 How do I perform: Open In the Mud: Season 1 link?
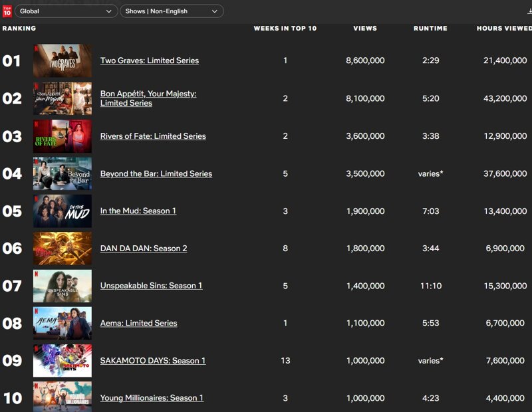pos(138,211)
